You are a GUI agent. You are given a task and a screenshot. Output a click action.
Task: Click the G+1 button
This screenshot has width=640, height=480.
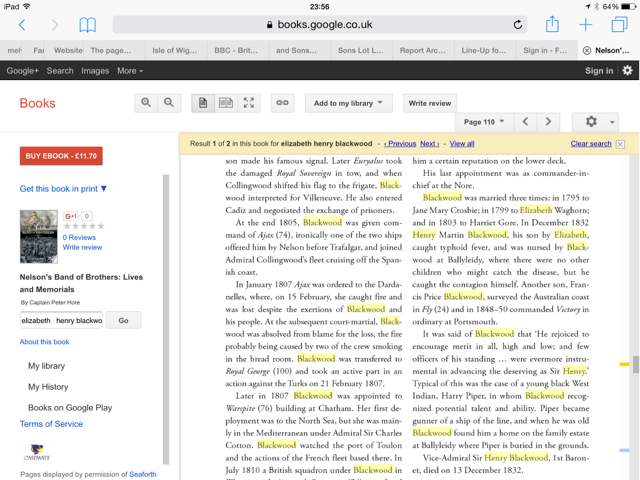pos(71,216)
